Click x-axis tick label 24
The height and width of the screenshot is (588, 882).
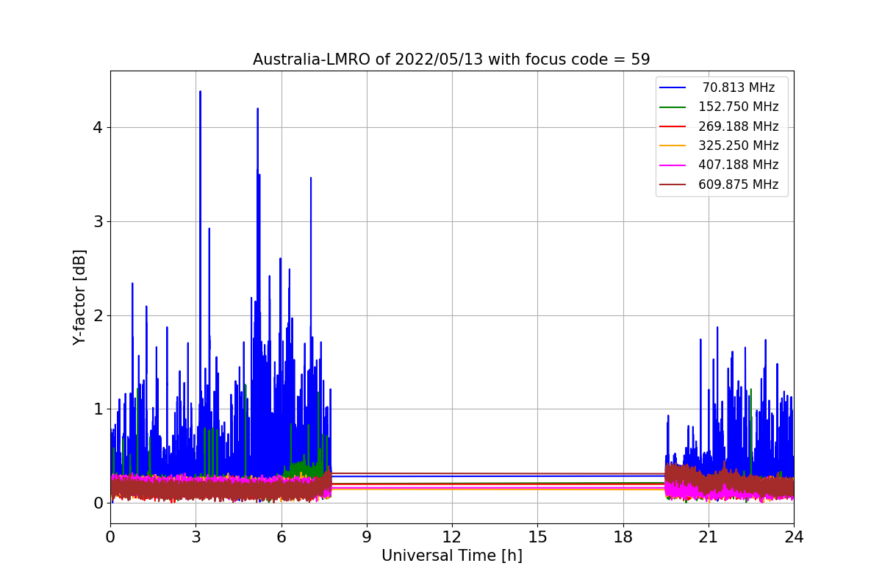794,537
